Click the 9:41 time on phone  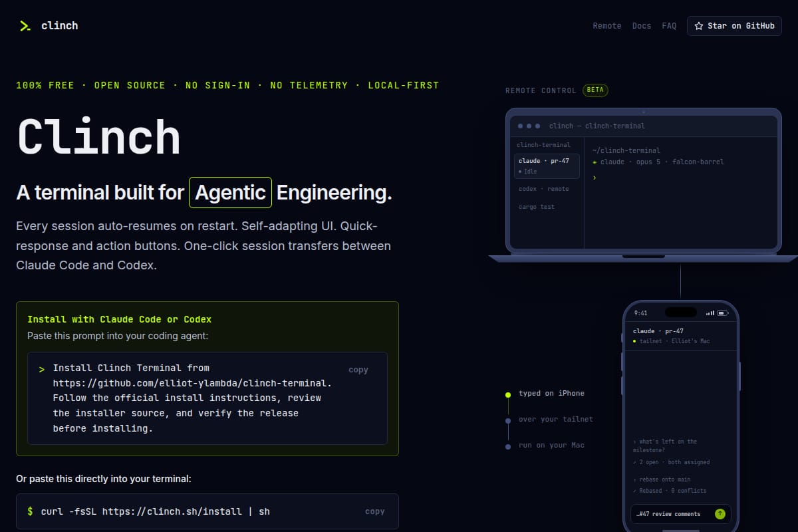(640, 313)
